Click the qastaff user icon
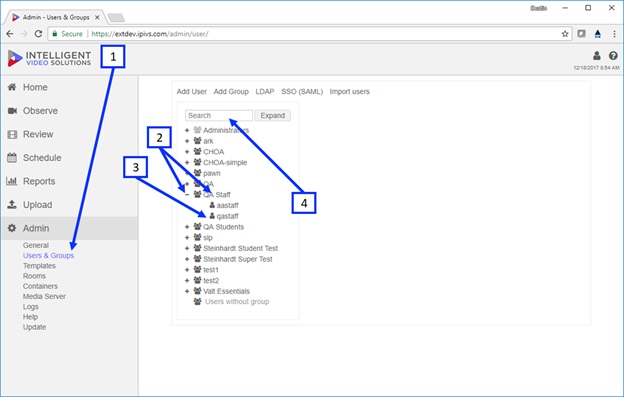This screenshot has width=624, height=397. pos(212,216)
